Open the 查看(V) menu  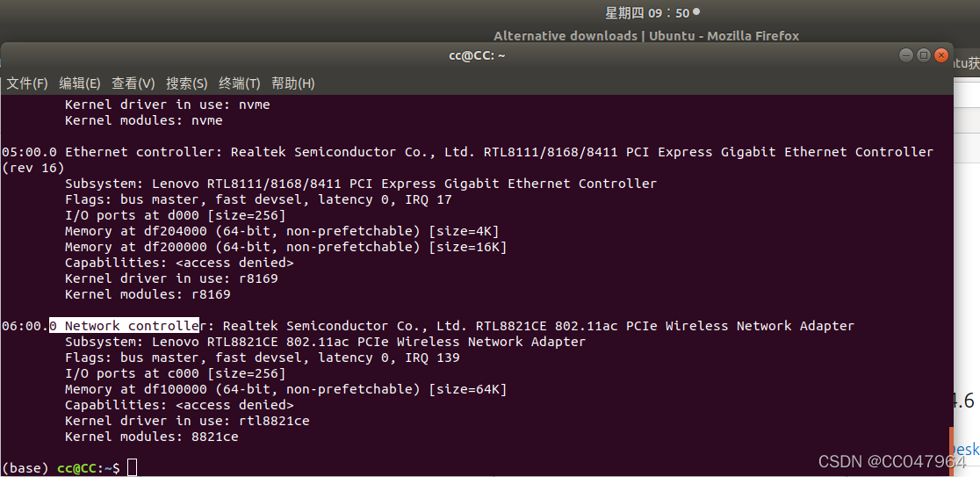point(133,83)
